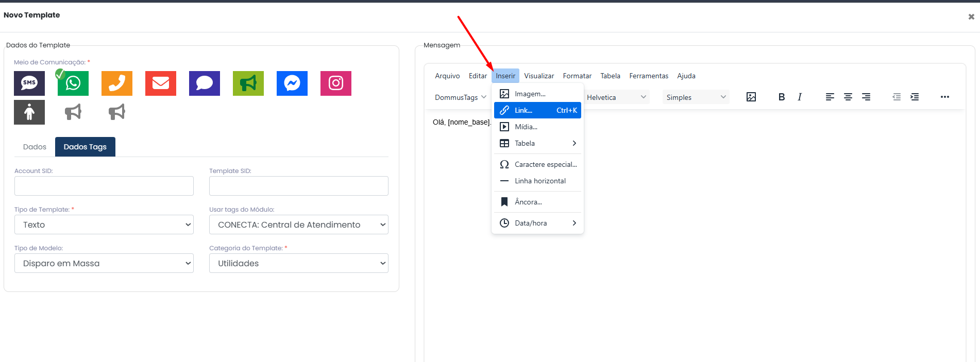Open the Categoria do Template dropdown

299,263
